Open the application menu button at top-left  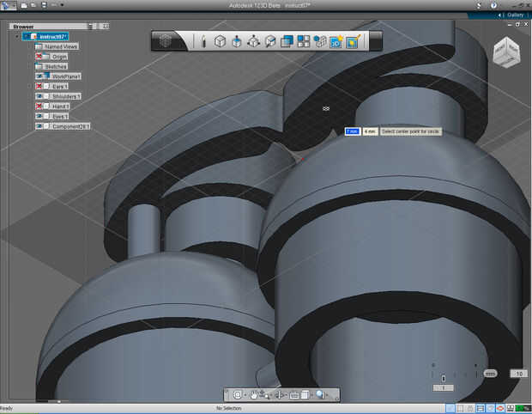pos(8,5)
